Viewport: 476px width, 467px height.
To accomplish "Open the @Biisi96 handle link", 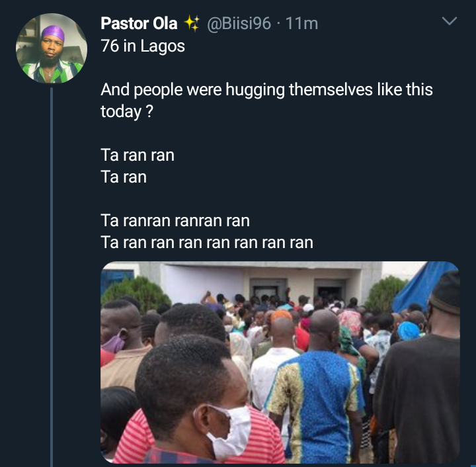I will pos(239,24).
